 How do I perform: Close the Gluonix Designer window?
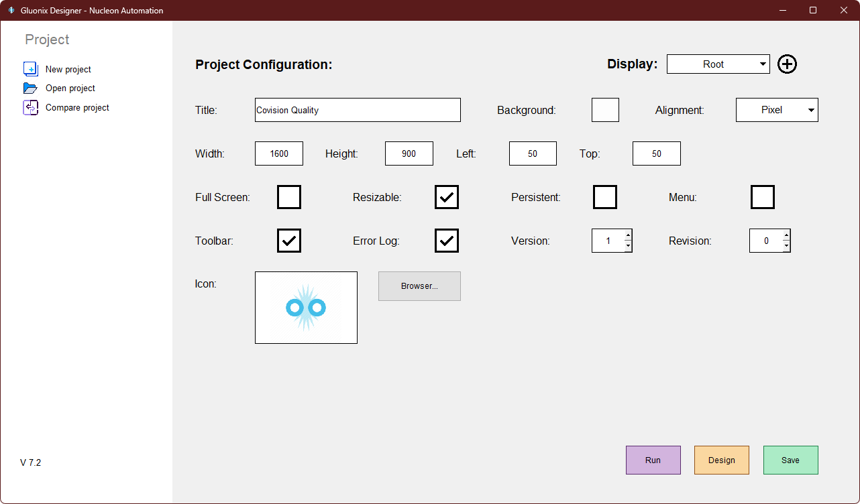844,10
